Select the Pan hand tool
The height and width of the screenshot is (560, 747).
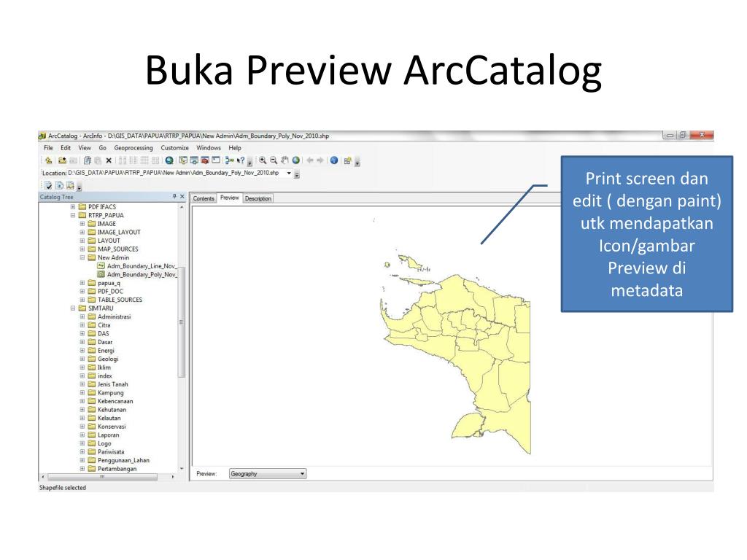pyautogui.click(x=285, y=160)
